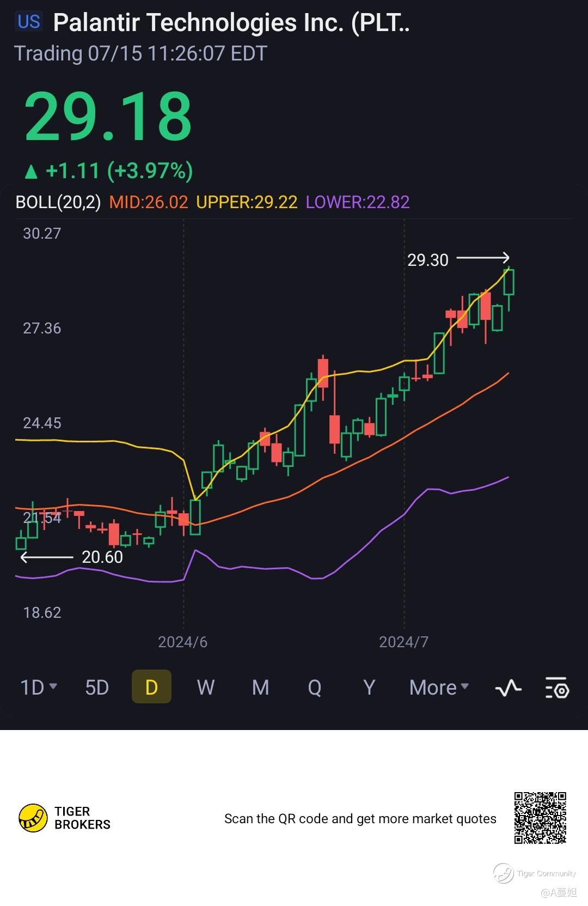Switch to the W weekly tab
This screenshot has height=906, width=588.
[206, 688]
